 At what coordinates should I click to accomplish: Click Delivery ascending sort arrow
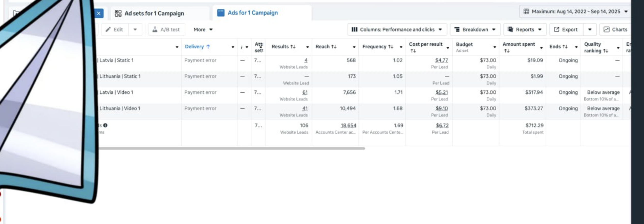point(208,47)
